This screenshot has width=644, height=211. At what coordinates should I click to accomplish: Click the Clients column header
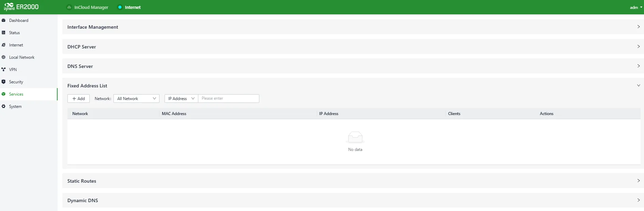click(454, 114)
